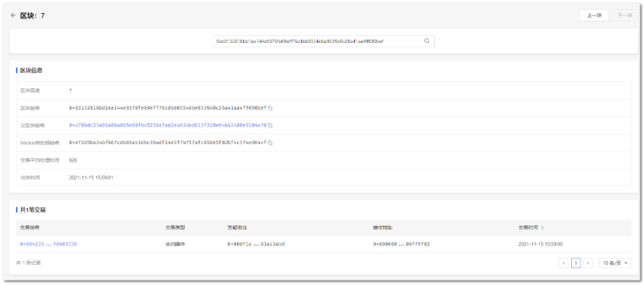
Task: Copy the parent block hash
Action: (x=270, y=125)
